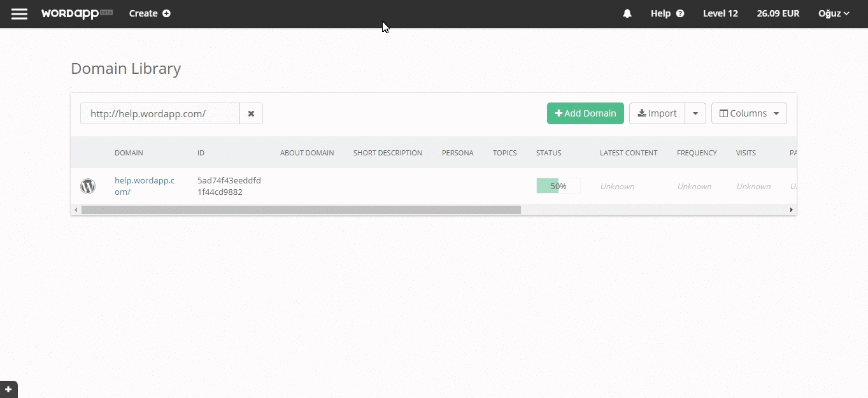Screen dimensions: 868x398
Task: Sort by the ID column header
Action: tap(201, 153)
